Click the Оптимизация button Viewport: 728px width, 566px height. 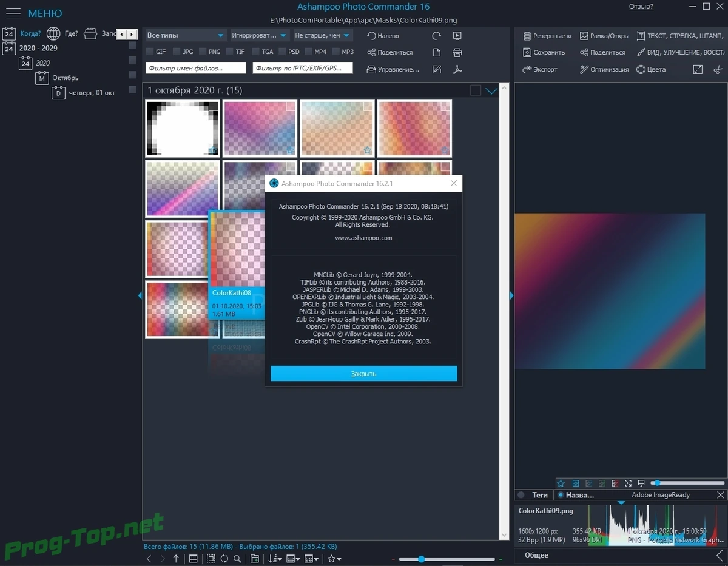coord(604,70)
